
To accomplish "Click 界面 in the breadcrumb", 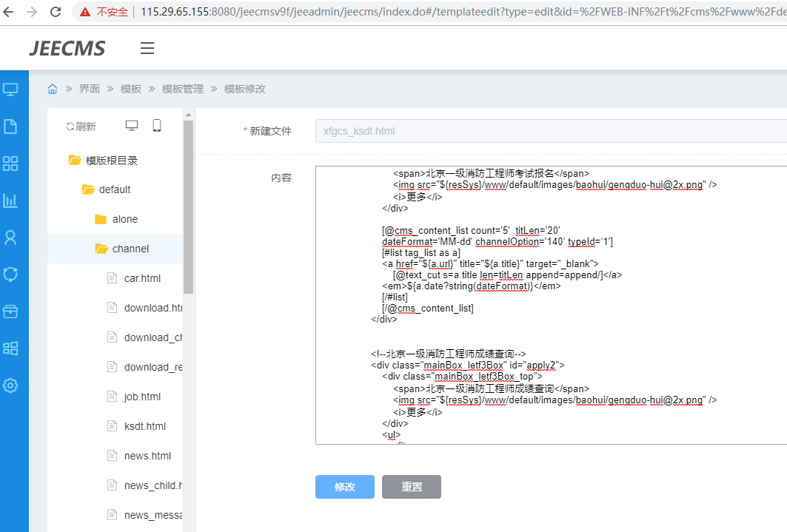I will tap(90, 90).
